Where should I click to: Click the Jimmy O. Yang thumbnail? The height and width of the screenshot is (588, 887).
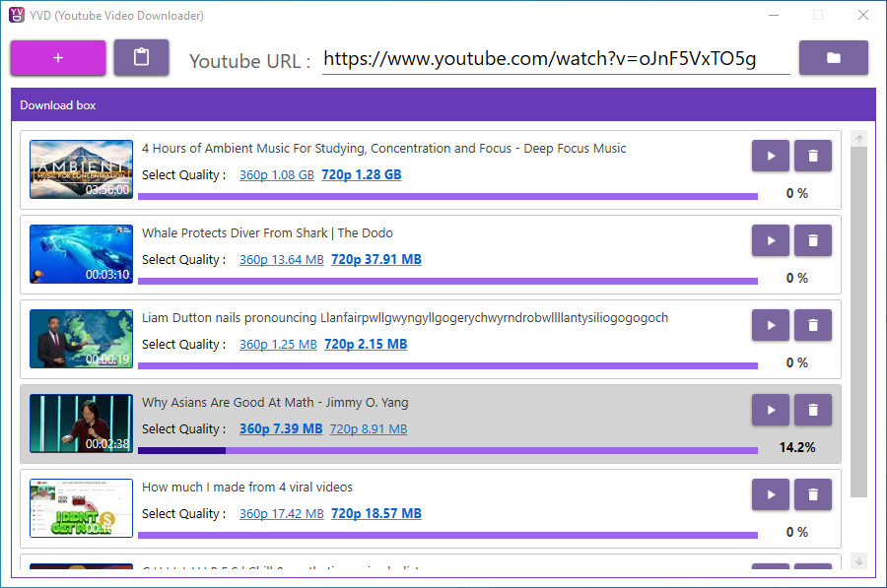82,425
